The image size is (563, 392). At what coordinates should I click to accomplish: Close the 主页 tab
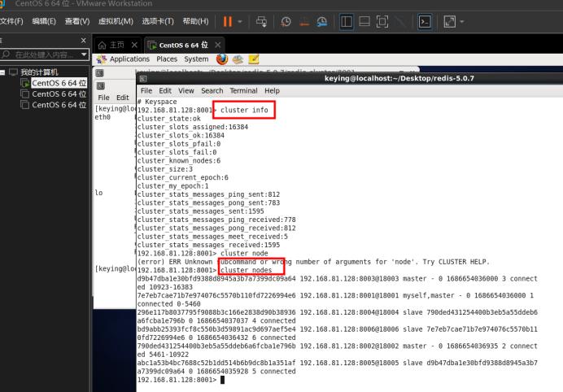click(134, 45)
